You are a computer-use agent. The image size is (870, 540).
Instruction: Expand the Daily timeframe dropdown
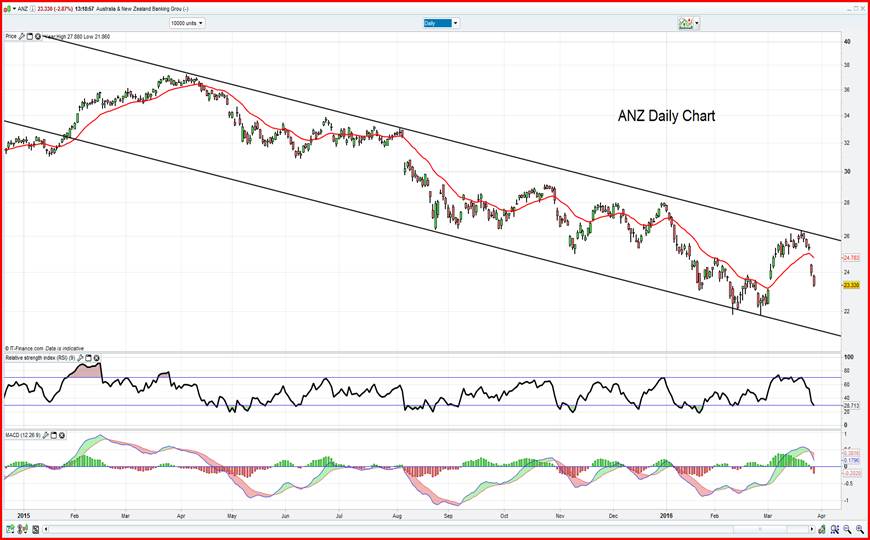pos(438,22)
